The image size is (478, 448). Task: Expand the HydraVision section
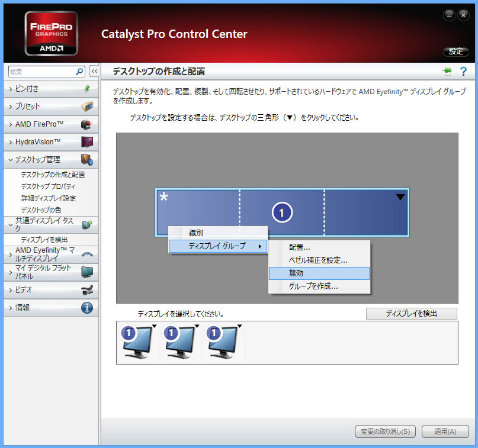coord(11,142)
